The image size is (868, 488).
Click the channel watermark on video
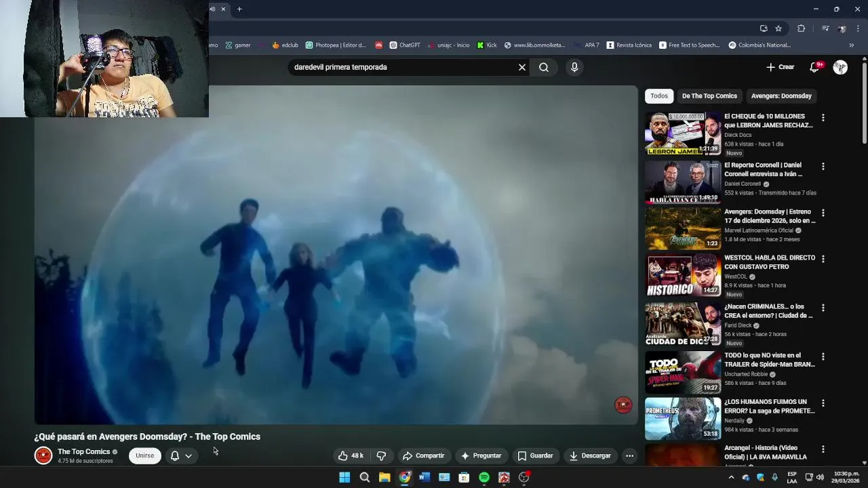click(623, 405)
